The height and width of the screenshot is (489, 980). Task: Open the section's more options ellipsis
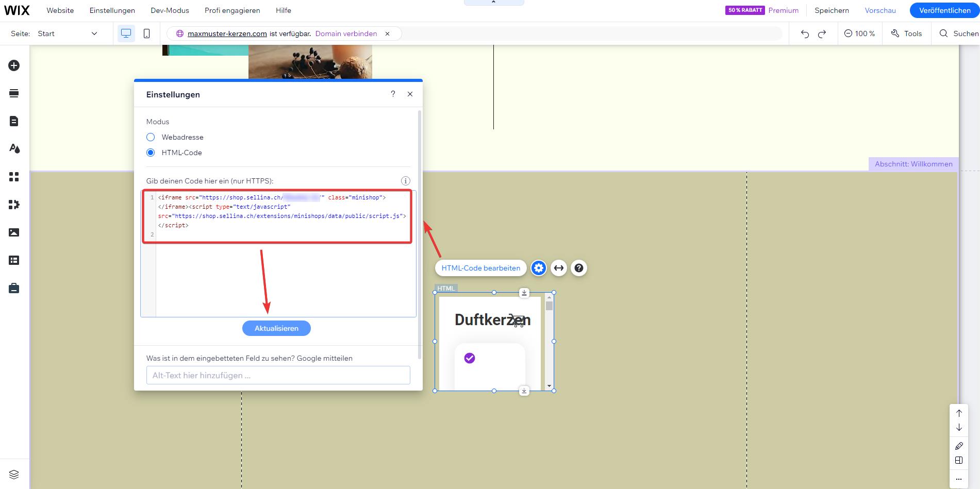(959, 479)
